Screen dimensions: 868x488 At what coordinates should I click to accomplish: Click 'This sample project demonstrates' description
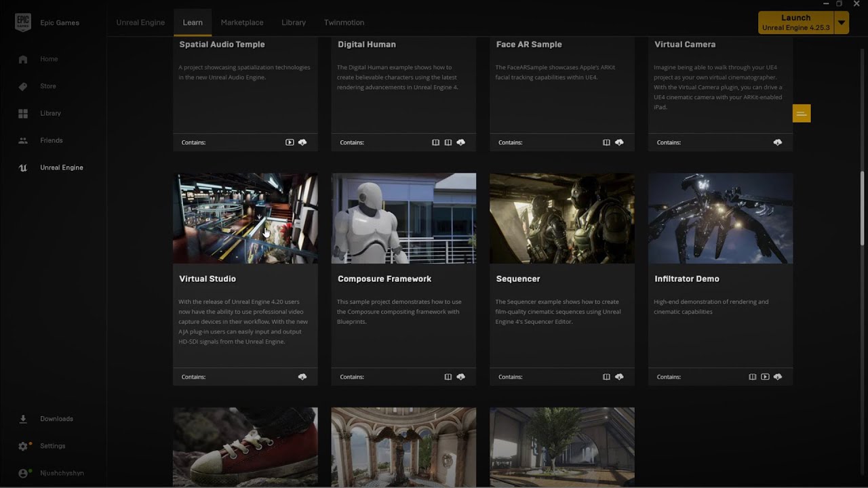(x=399, y=312)
